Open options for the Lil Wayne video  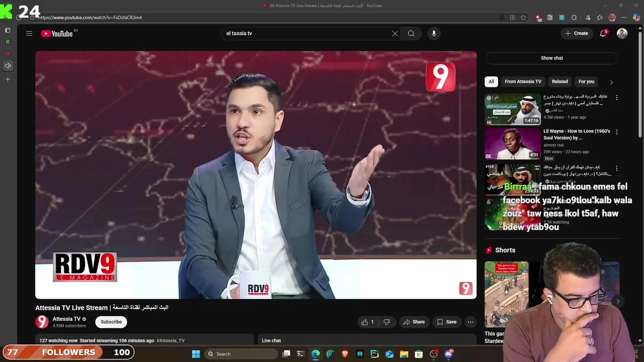click(x=617, y=132)
